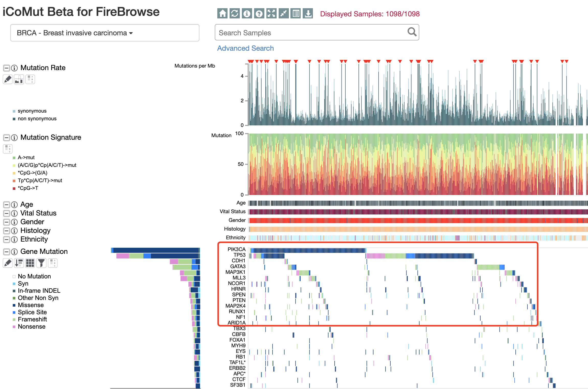Image resolution: width=588 pixels, height=389 pixels.
Task: Click the expand-to-fullscreen arrows icon
Action: 271,14
